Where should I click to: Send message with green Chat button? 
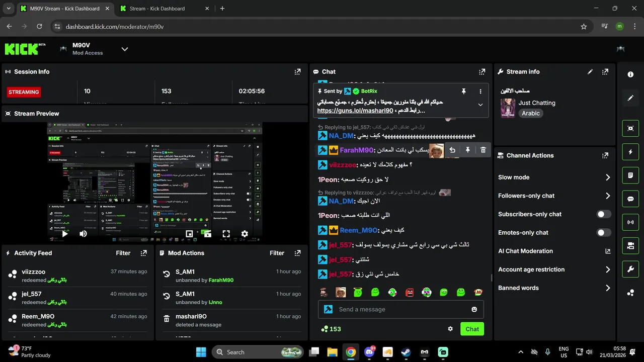[x=472, y=329]
